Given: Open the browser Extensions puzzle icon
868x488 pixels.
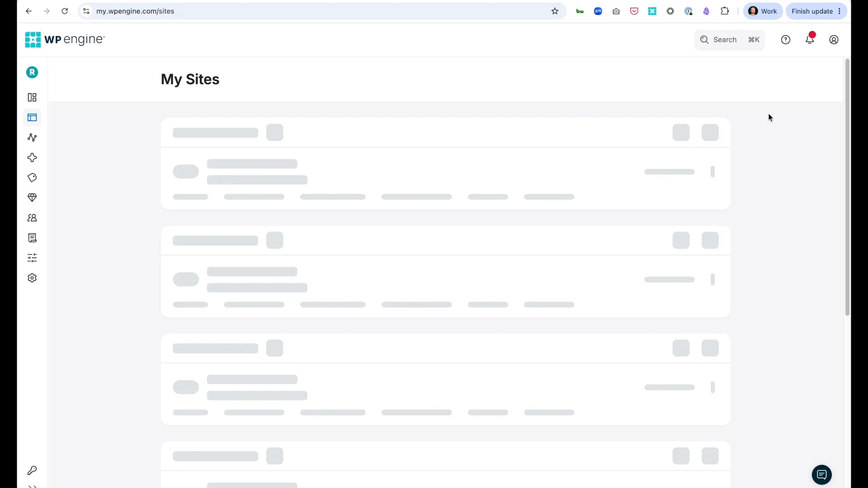Looking at the screenshot, I should [725, 11].
